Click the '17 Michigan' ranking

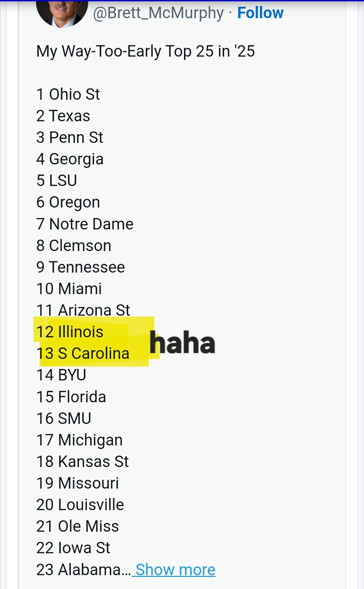tap(80, 440)
